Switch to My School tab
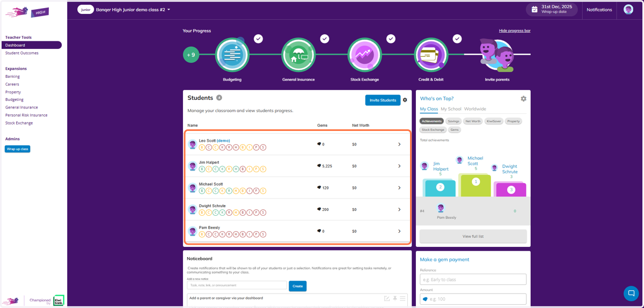This screenshot has width=644, height=308. [451, 109]
